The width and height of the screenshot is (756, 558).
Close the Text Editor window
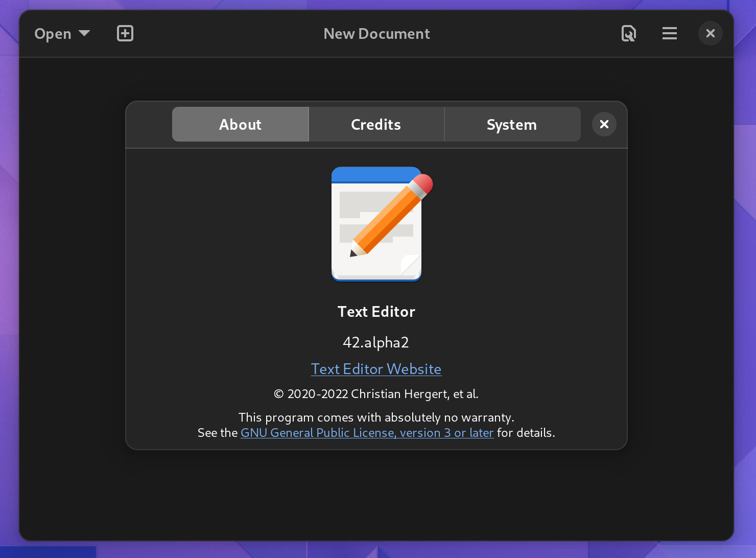710,33
